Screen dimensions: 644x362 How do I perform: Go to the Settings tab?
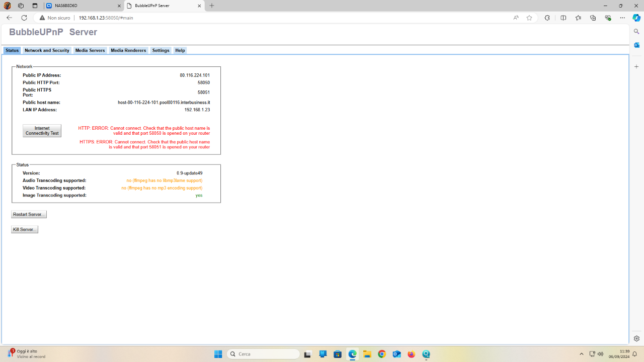160,50
